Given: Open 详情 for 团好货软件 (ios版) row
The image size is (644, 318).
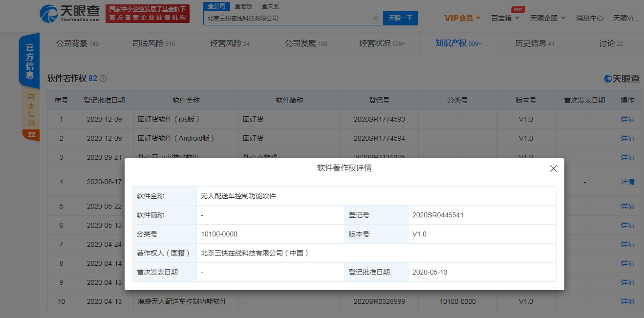Looking at the screenshot, I should 627,119.
